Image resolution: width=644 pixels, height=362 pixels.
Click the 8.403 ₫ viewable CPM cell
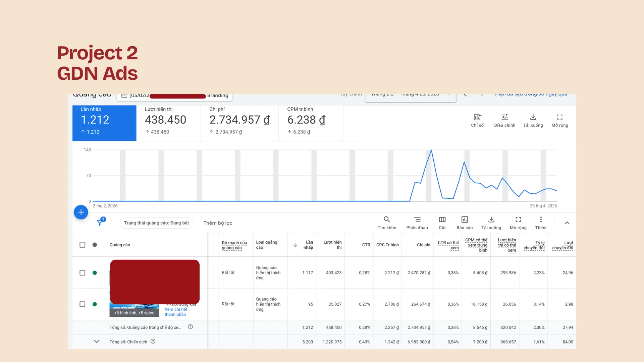(480, 273)
